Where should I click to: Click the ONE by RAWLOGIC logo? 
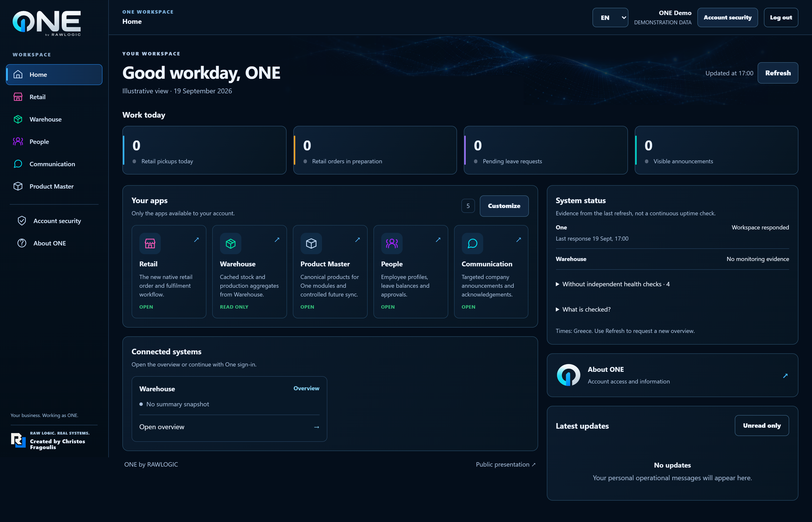(47, 23)
